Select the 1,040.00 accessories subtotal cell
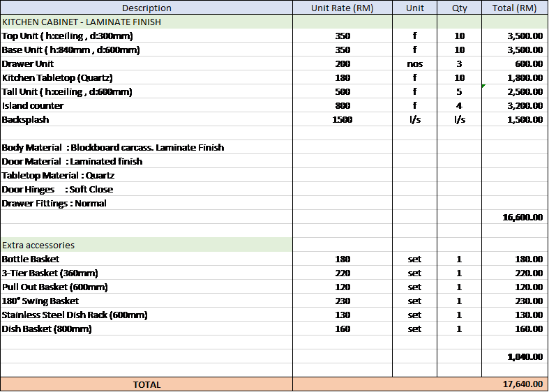Image resolution: width=549 pixels, height=392 pixels. coord(514,356)
